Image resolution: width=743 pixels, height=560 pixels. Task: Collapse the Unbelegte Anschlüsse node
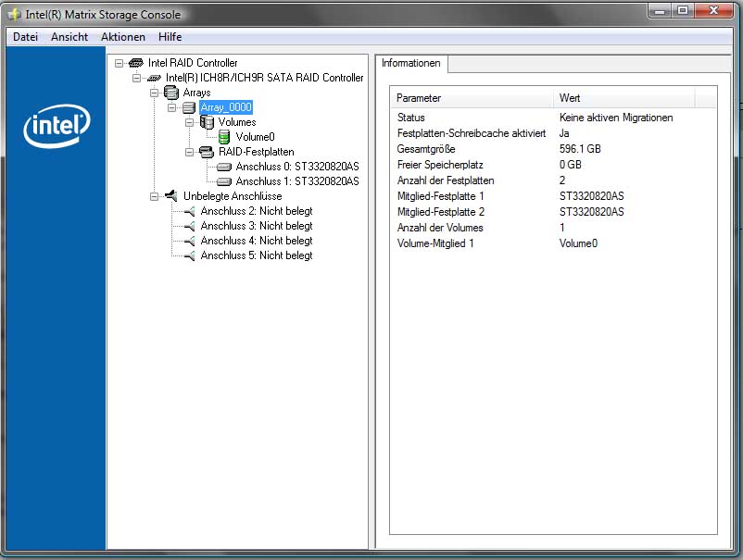pos(154,196)
